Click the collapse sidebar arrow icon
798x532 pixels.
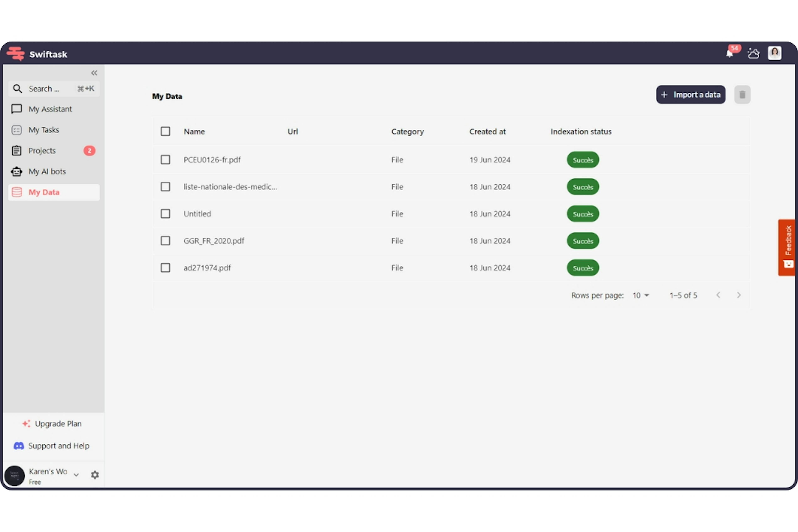tap(94, 73)
